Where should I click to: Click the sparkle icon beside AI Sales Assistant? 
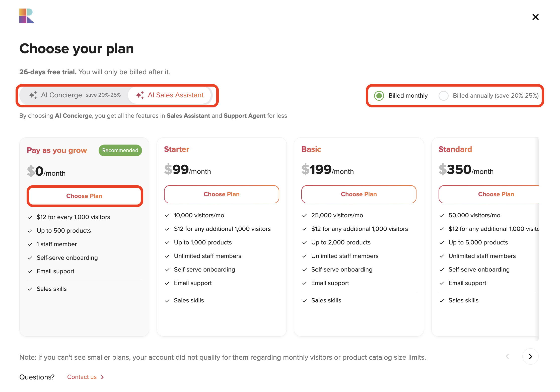[x=140, y=95]
